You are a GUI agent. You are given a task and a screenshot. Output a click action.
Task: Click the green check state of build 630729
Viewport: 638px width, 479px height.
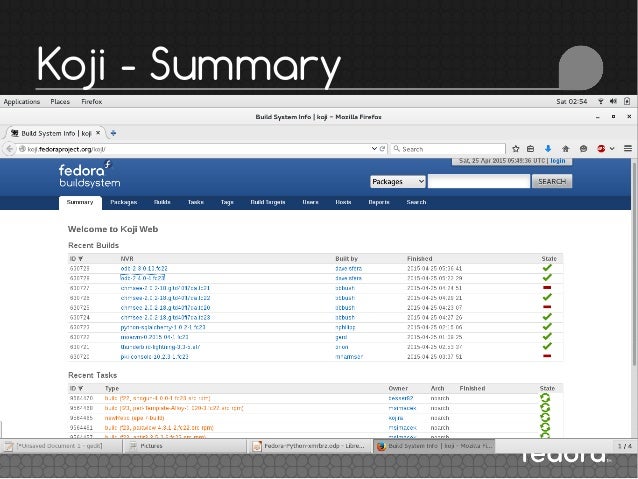(x=547, y=268)
